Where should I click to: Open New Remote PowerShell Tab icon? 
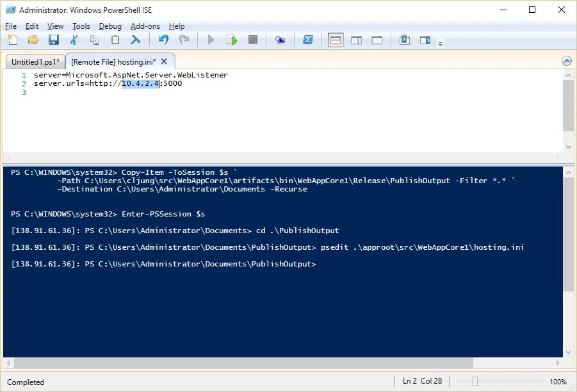click(x=280, y=40)
